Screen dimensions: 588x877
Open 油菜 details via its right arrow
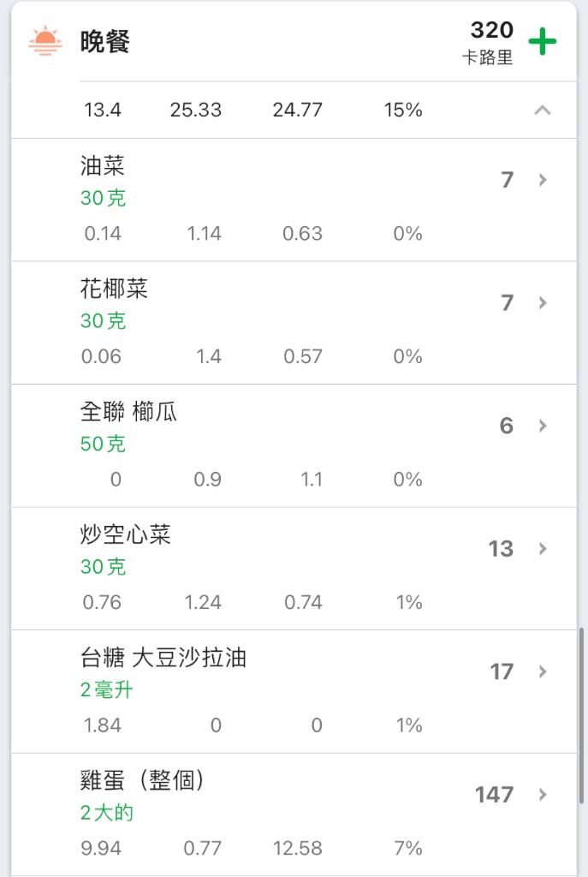542,180
